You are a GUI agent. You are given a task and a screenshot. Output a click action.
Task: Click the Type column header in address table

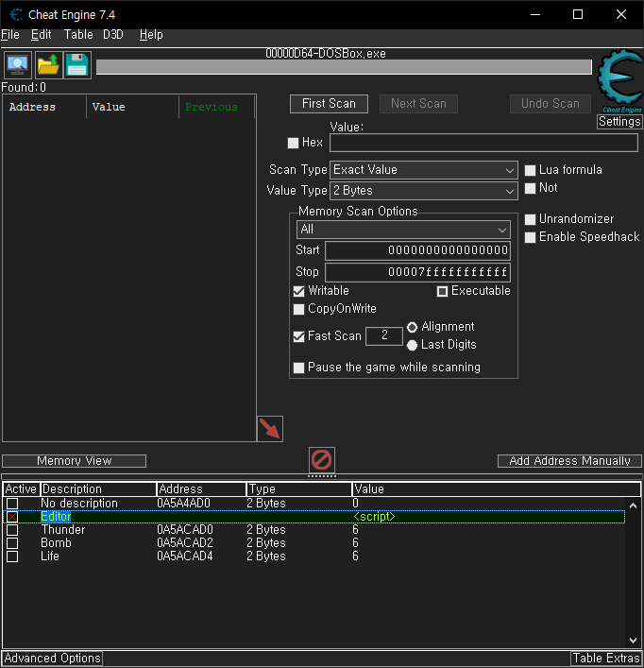coord(299,489)
